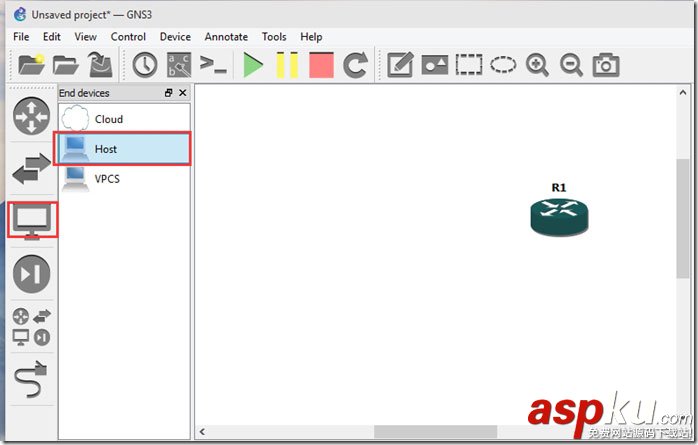Select Host in End devices list
This screenshot has width=698, height=445.
pos(124,149)
